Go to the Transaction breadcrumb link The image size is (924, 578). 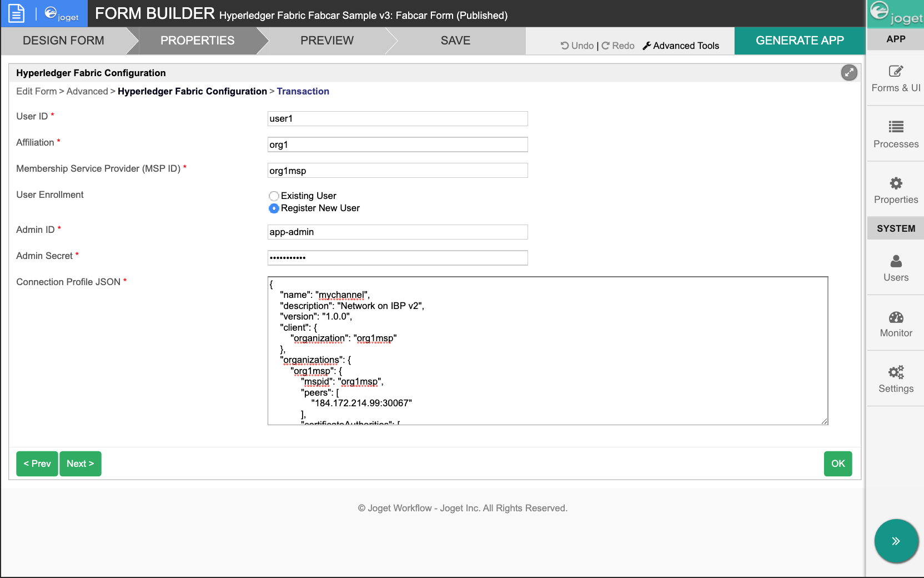click(303, 91)
